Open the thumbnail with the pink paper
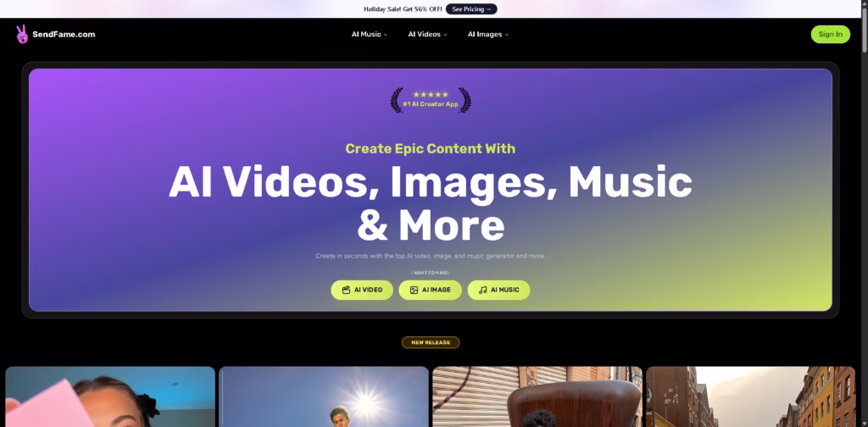The height and width of the screenshot is (427, 868). pos(110,396)
